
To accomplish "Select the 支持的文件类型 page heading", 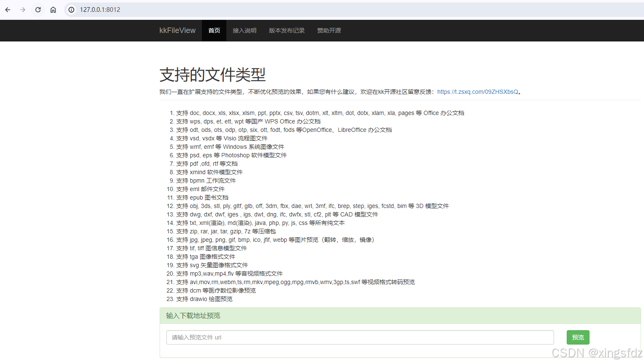I will [212, 75].
